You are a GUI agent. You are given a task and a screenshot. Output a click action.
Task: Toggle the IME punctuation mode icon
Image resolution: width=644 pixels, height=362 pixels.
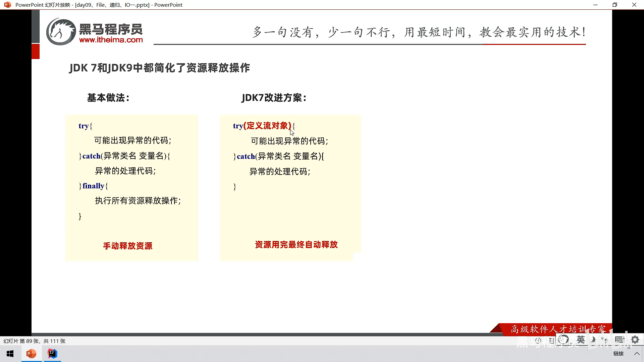pyautogui.click(x=605, y=340)
